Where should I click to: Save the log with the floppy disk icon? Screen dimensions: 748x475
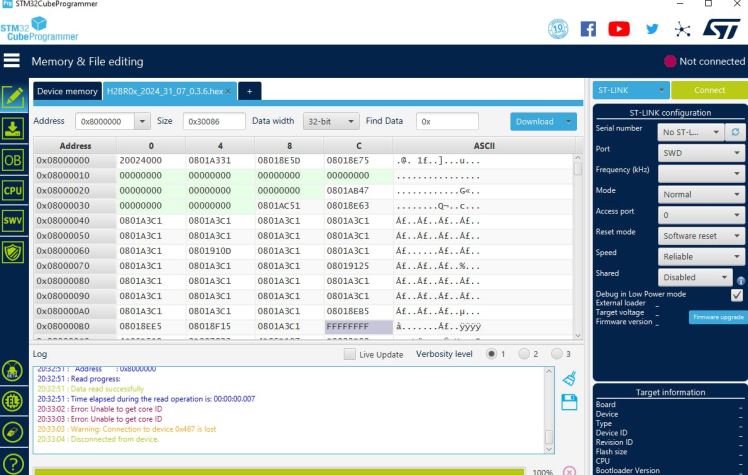pos(569,402)
